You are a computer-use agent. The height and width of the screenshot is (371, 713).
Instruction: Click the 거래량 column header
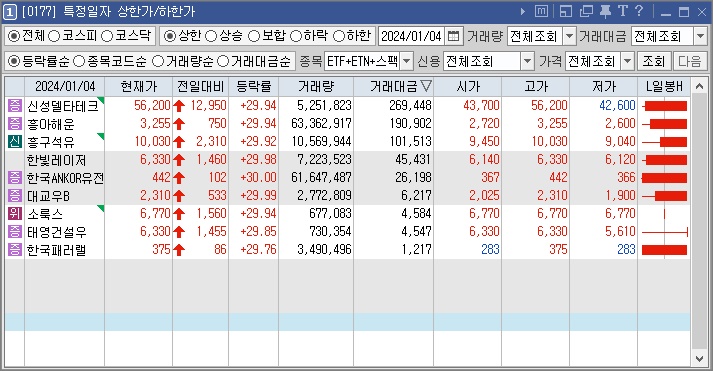point(316,86)
